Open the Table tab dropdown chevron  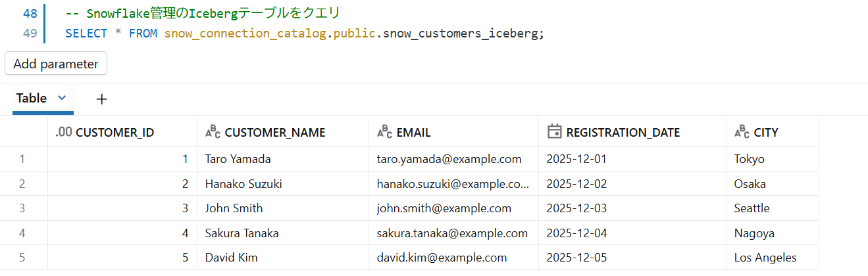tap(63, 98)
